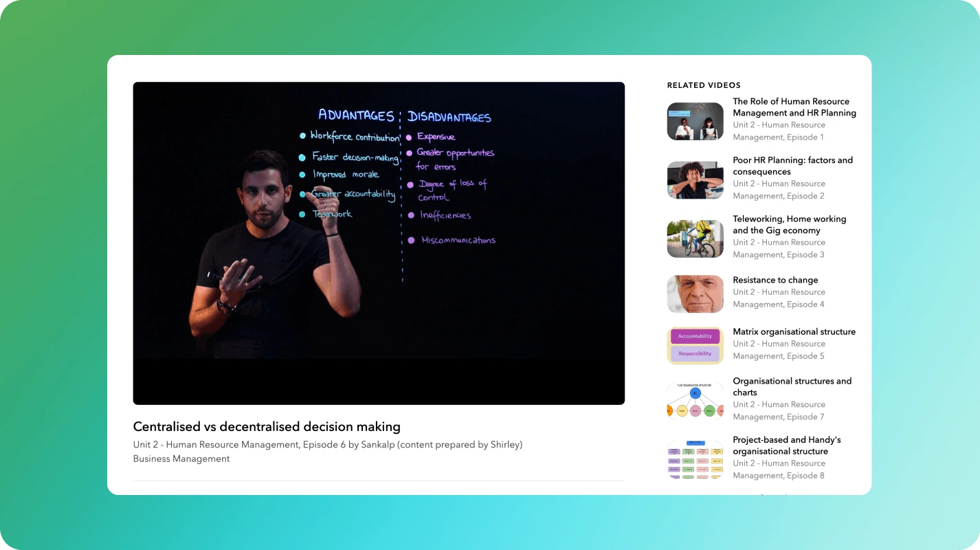Open 'The Role of Human Resource Management' title link
This screenshot has height=550, width=980.
(x=794, y=107)
